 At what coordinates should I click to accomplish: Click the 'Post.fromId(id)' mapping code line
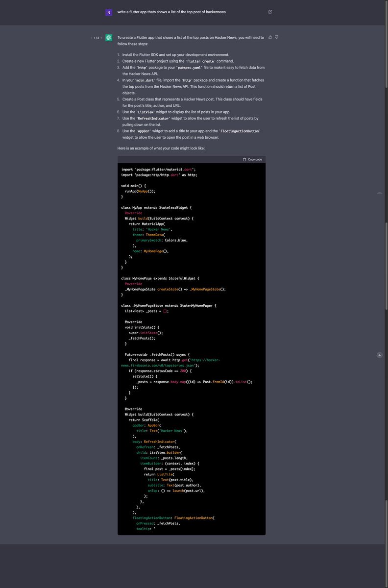point(194,382)
